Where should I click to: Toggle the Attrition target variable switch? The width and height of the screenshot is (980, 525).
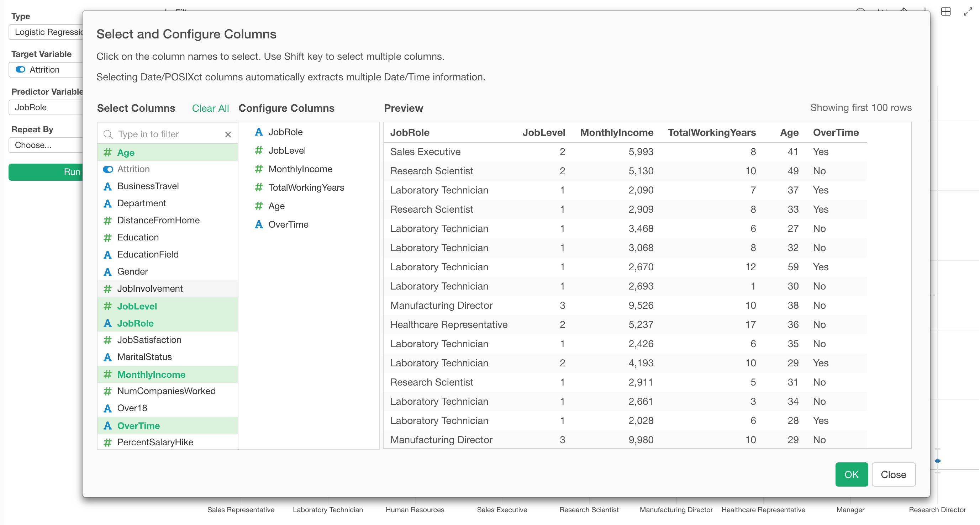point(20,70)
